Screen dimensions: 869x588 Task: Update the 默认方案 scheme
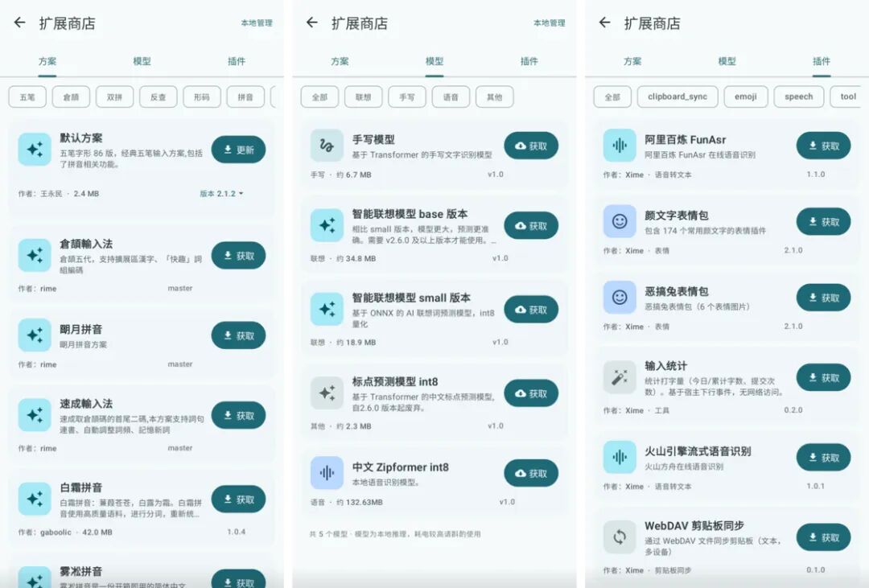tap(238, 150)
